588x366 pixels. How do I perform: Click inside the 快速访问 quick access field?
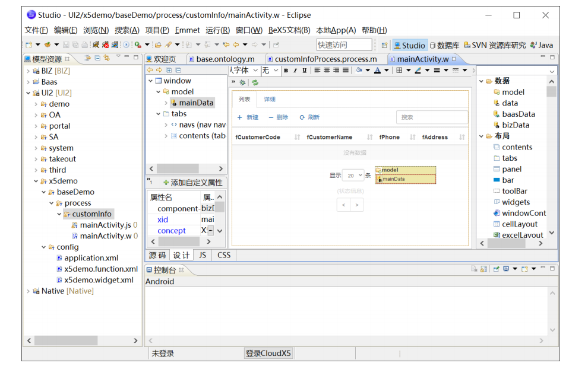click(344, 44)
